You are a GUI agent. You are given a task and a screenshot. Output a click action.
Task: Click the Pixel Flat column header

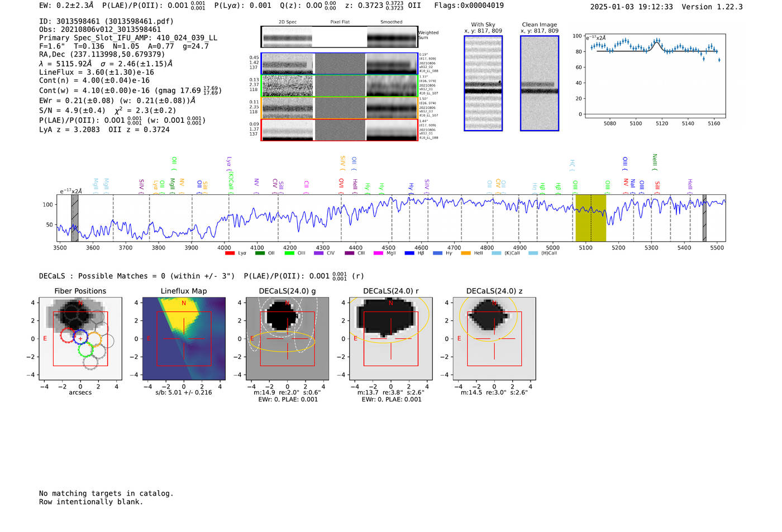click(340, 22)
